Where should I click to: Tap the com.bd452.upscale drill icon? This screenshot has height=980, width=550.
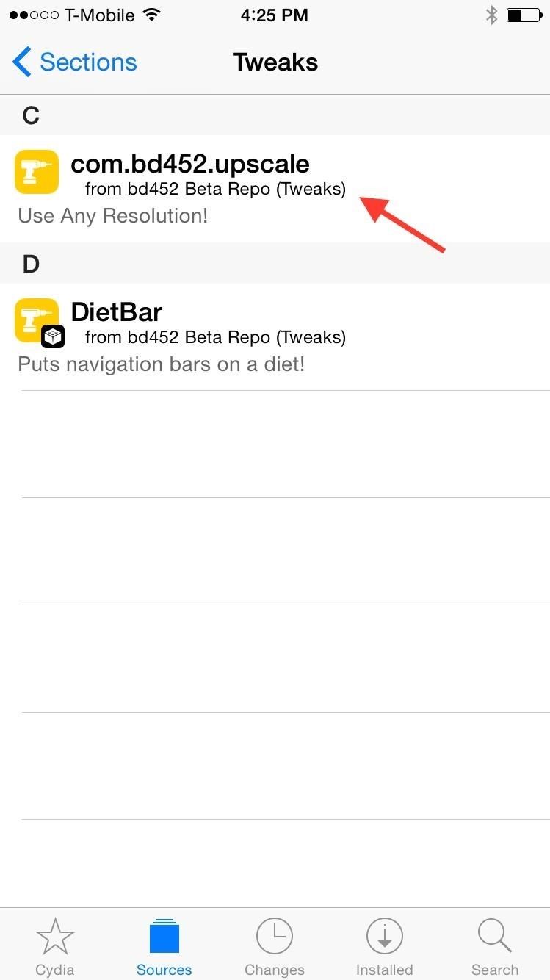(x=37, y=172)
